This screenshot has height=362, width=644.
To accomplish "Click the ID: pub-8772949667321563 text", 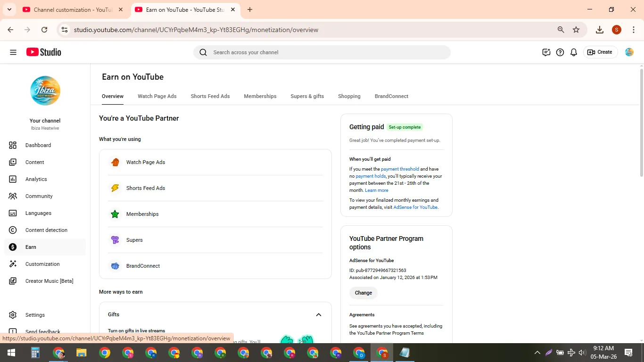I will 378,270.
